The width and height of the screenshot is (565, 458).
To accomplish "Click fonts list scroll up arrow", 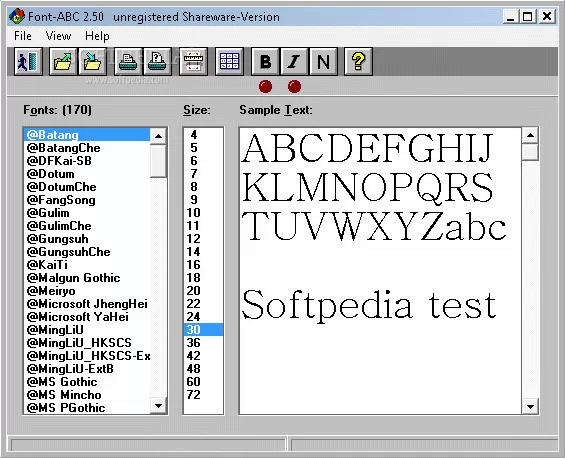I will click(x=158, y=136).
